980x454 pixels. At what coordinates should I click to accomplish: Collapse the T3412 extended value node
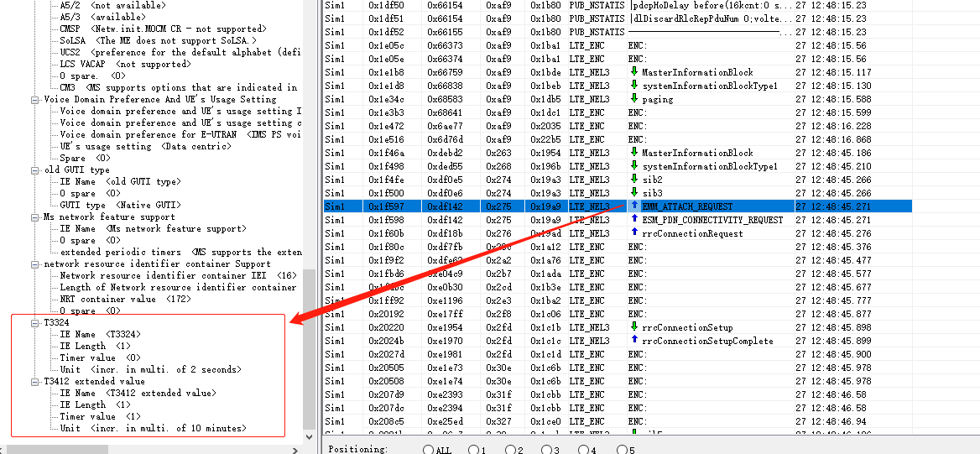(x=35, y=381)
